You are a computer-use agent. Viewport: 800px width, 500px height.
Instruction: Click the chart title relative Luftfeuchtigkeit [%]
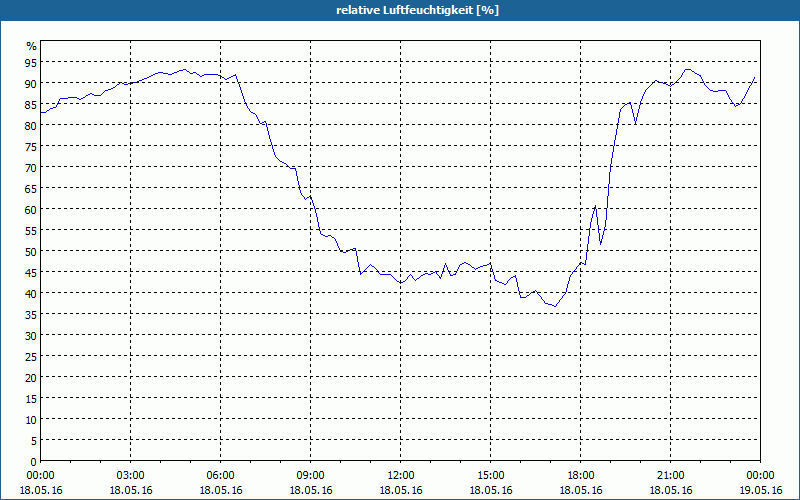pos(417,10)
